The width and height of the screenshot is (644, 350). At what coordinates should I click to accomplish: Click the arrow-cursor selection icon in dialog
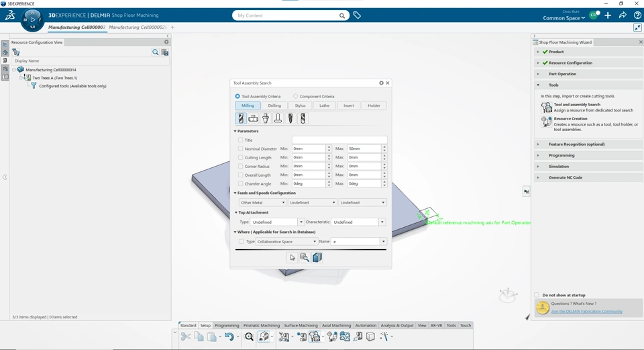[x=292, y=257]
